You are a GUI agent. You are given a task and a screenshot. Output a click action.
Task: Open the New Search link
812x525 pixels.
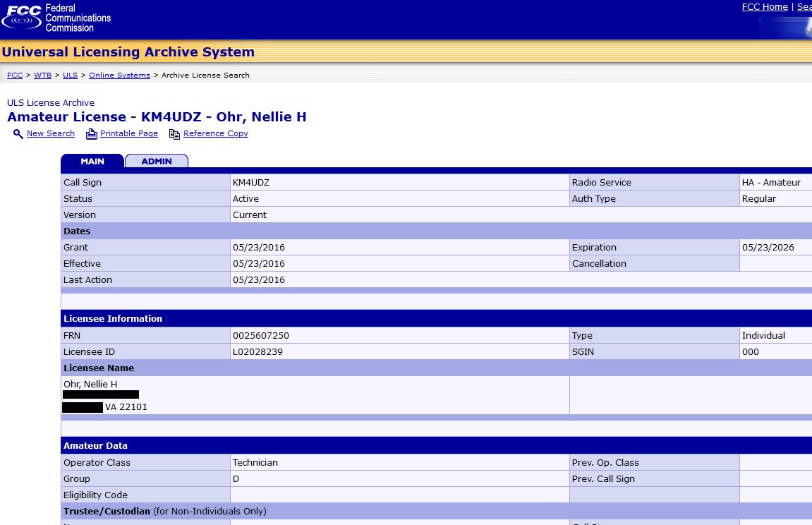pyautogui.click(x=51, y=133)
